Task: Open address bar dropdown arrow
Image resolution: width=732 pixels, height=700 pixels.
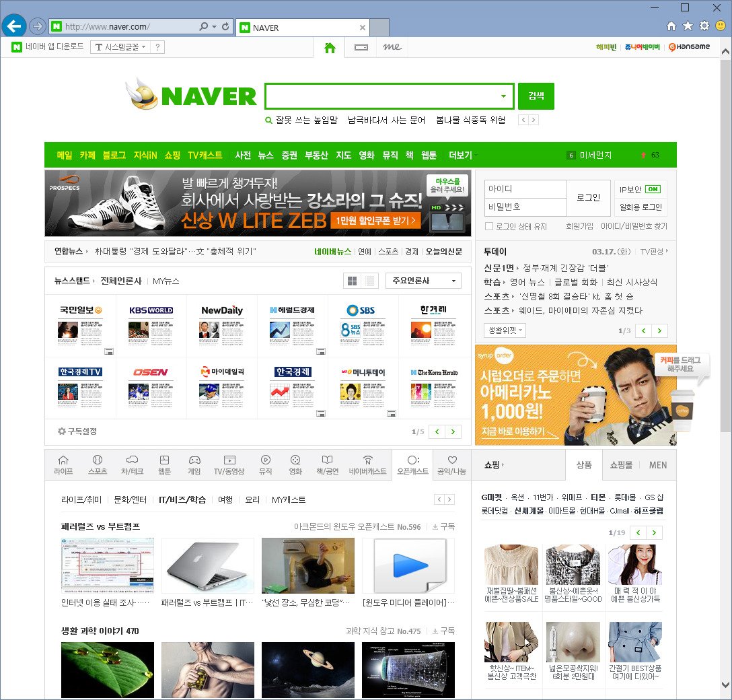Action: 214,27
